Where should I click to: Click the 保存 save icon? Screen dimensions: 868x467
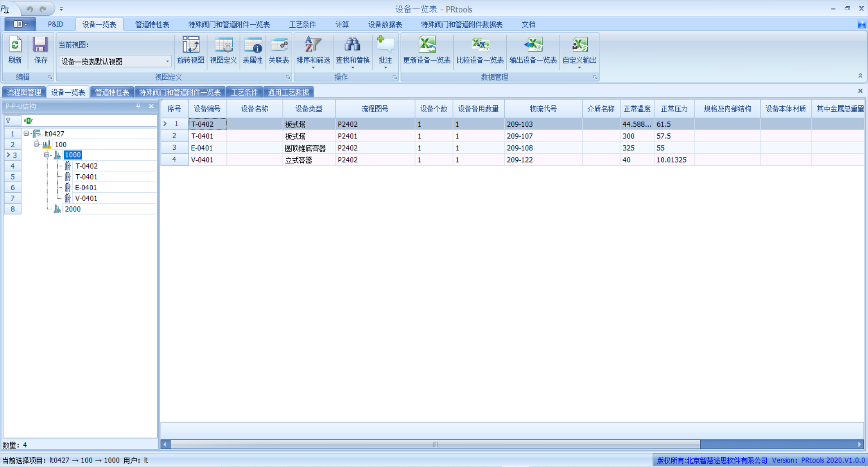40,45
